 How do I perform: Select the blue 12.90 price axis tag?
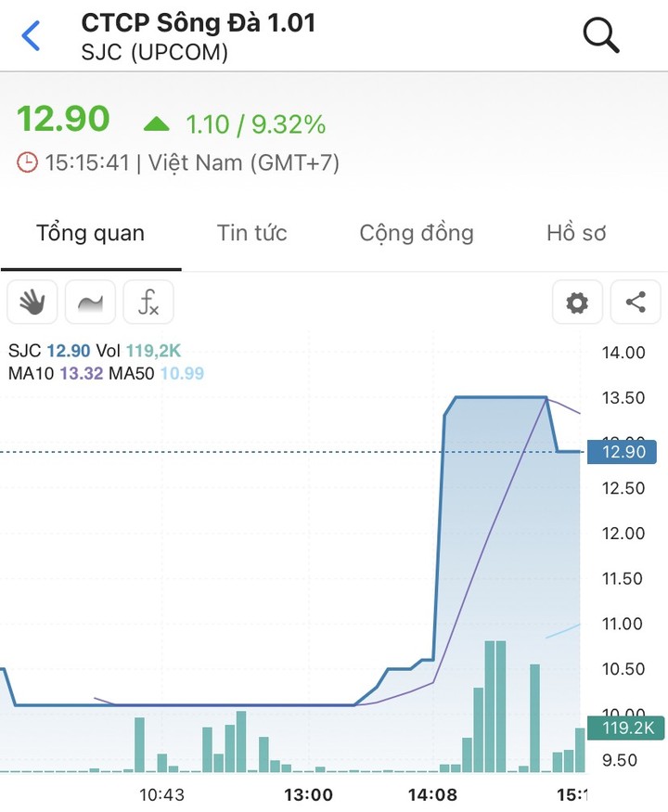[622, 452]
